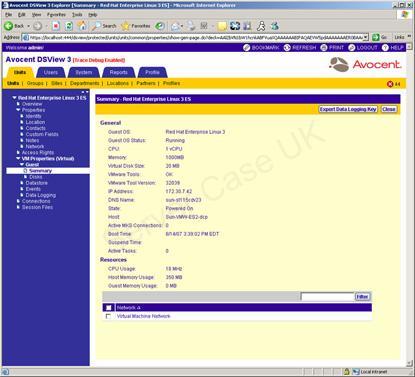Image resolution: width=415 pixels, height=377 pixels.
Task: Click the browser Home icon
Action: (82, 26)
